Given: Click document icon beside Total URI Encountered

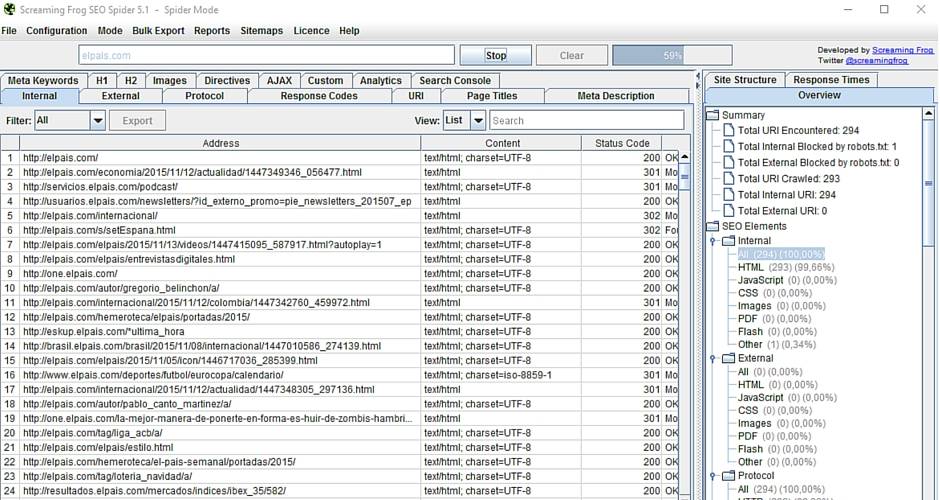Looking at the screenshot, I should [x=728, y=130].
